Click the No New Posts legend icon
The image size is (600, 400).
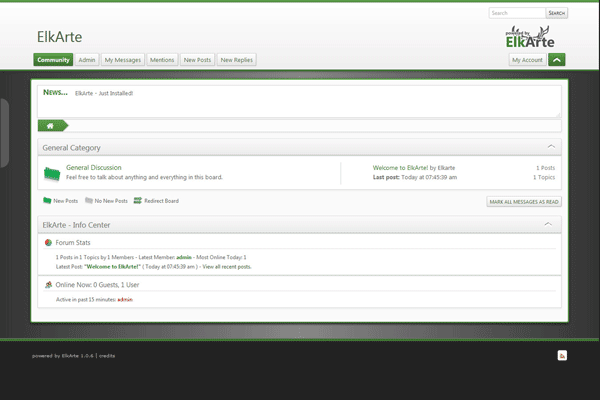point(89,201)
